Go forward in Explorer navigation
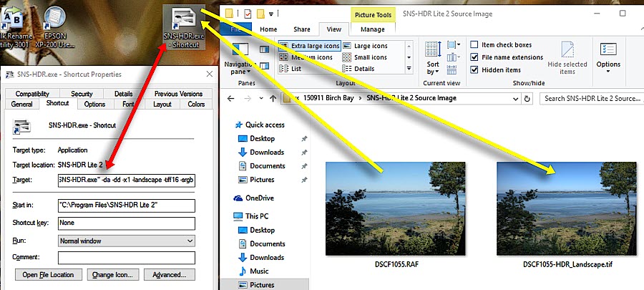The height and width of the screenshot is (290, 644). (x=248, y=99)
